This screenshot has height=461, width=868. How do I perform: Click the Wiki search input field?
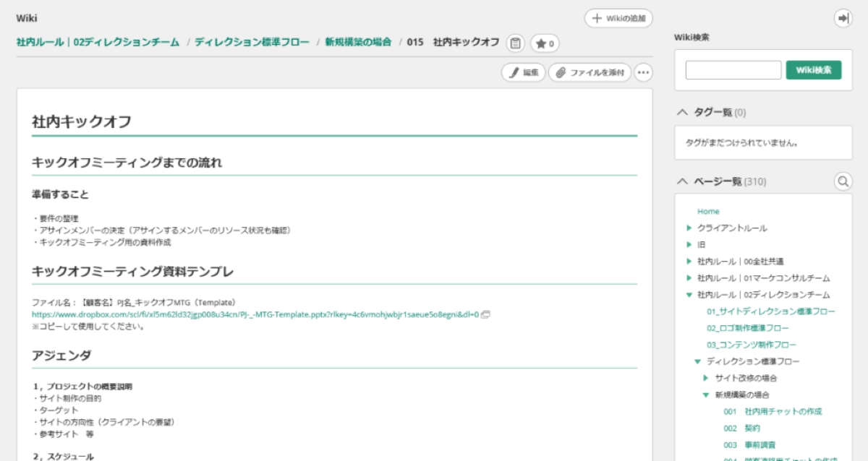[733, 70]
